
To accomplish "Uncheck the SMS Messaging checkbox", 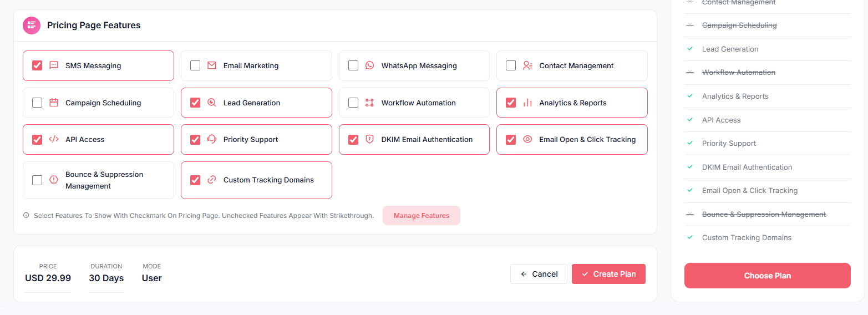I will click(37, 65).
